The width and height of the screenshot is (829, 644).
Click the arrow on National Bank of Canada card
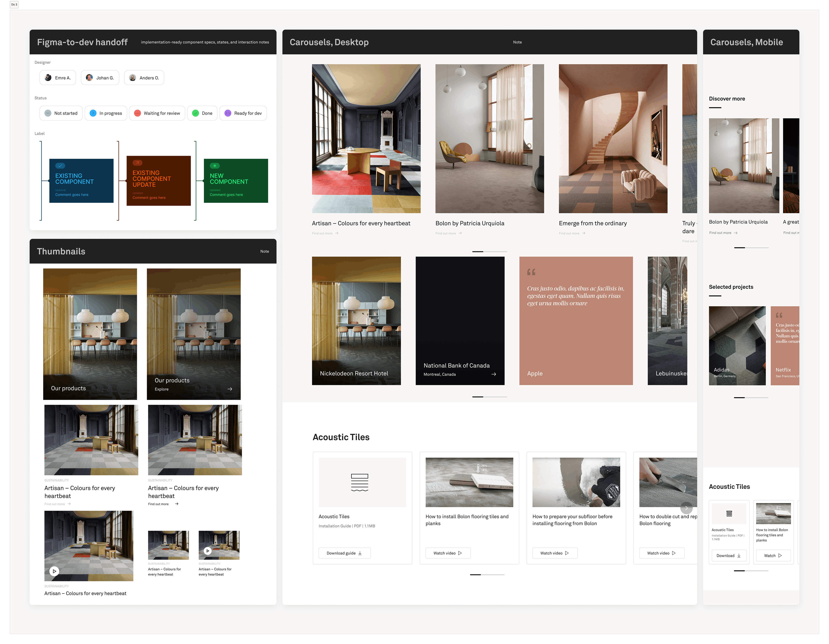coord(494,374)
